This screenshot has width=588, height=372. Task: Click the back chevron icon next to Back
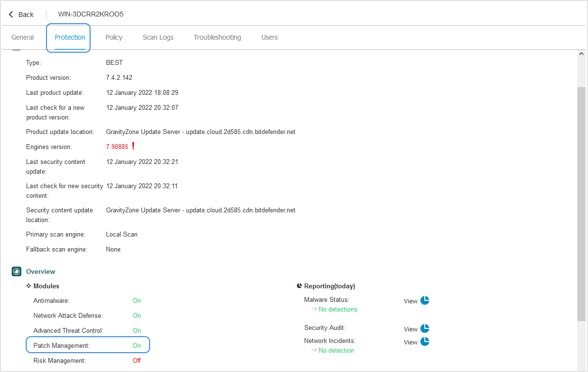(10, 14)
